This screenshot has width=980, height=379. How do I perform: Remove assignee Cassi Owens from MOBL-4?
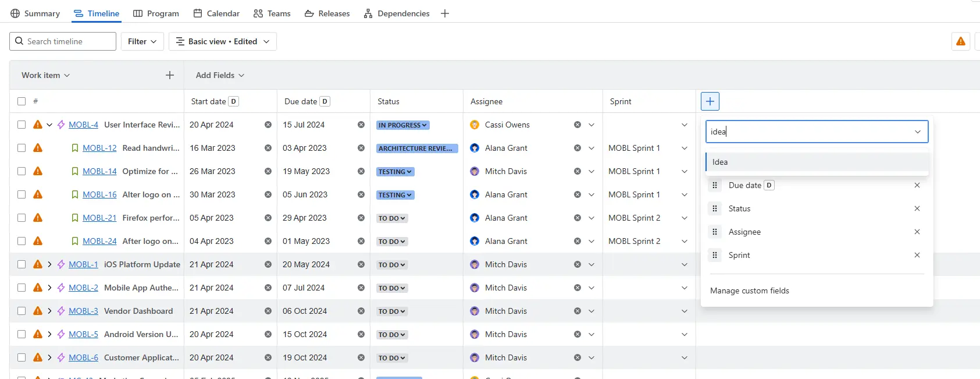coord(578,125)
